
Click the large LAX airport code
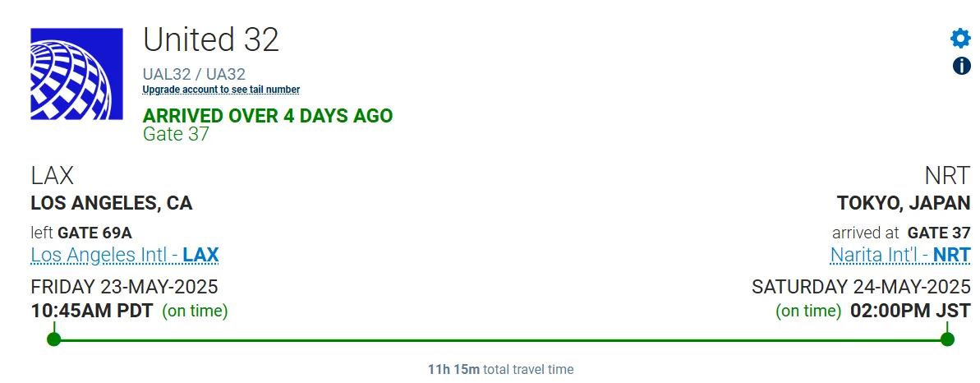(x=53, y=176)
